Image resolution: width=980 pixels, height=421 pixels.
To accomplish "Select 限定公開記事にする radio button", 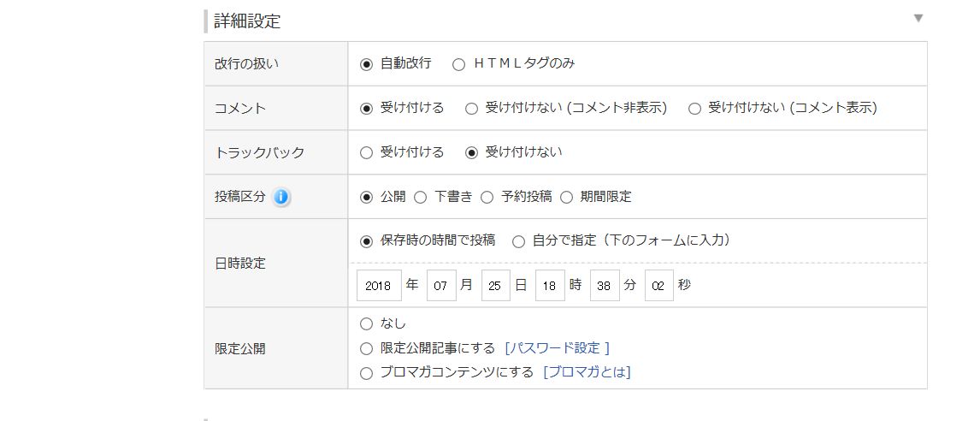I will pos(366,349).
